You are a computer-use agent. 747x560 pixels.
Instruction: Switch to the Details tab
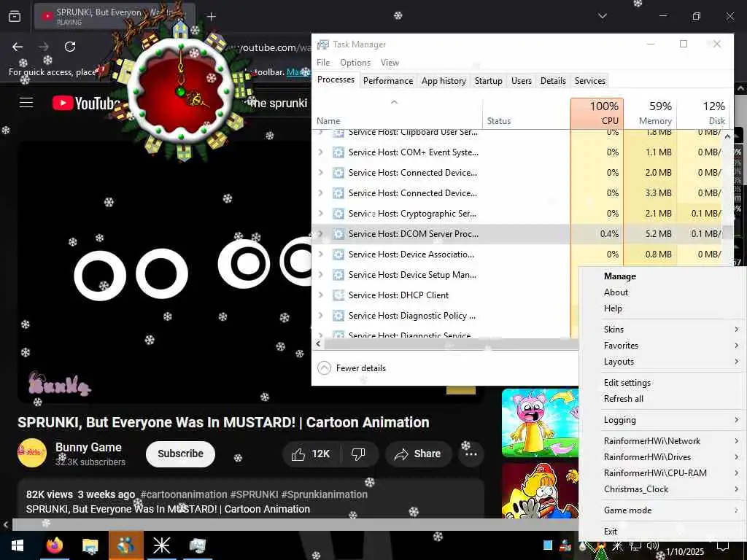coord(553,81)
